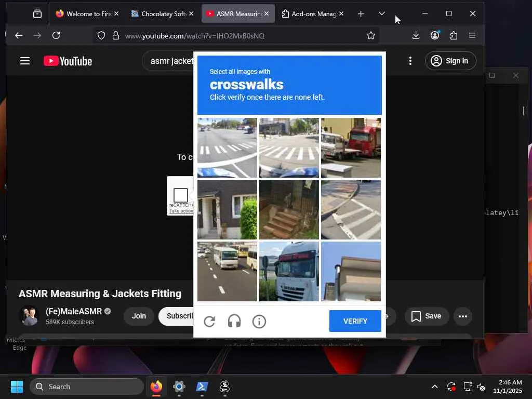Open the extensions puzzle icon
Image resolution: width=532 pixels, height=399 pixels.
coord(454,35)
